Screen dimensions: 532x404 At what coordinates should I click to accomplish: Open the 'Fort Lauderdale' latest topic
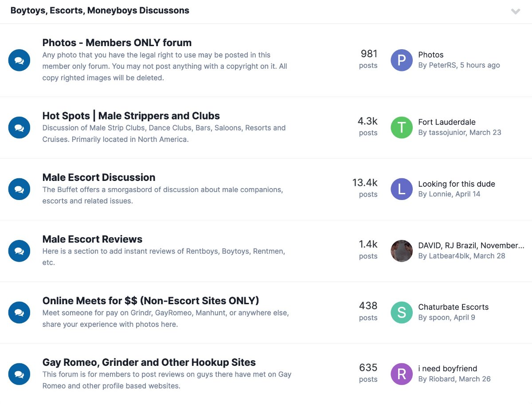(447, 122)
